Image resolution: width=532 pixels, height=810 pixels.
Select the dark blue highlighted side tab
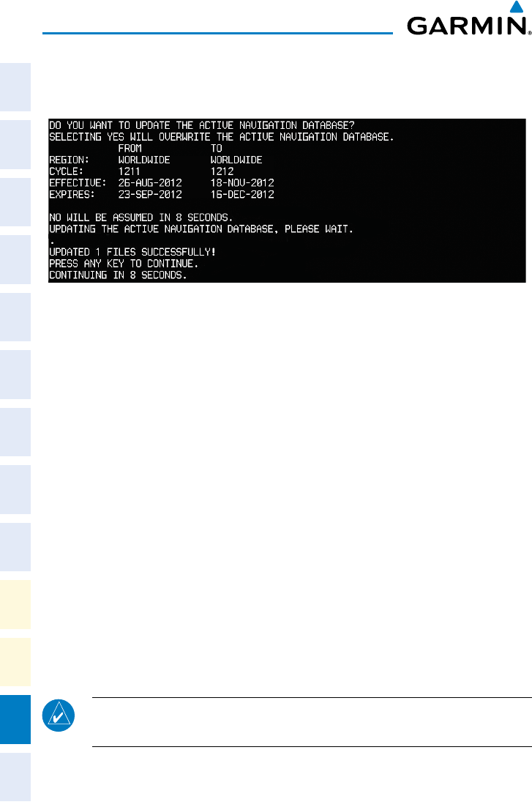tap(15, 719)
